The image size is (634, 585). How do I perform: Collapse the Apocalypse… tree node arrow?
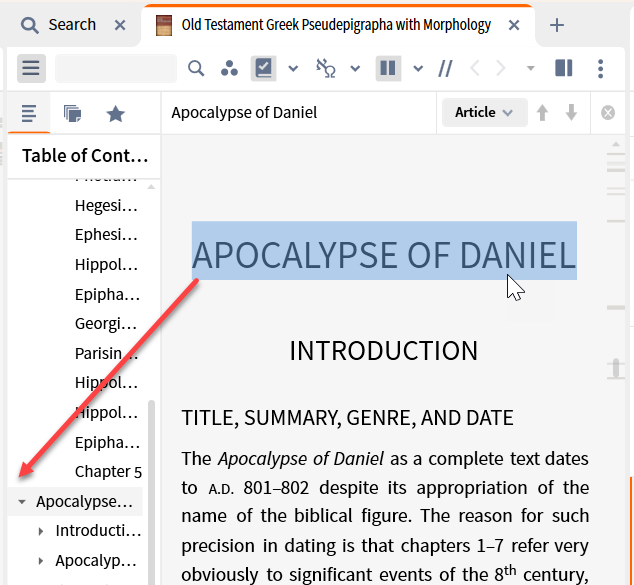tap(22, 502)
